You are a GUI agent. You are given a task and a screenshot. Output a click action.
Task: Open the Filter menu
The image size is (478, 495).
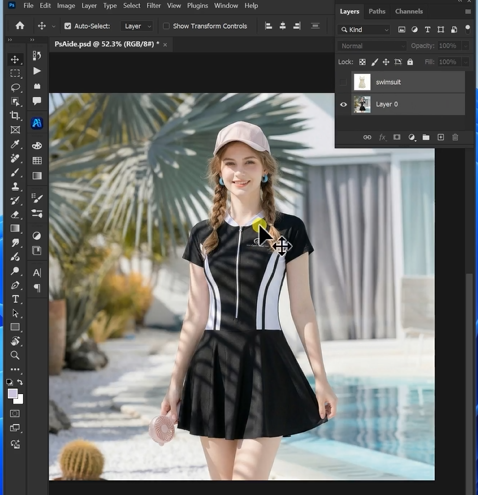pos(154,6)
